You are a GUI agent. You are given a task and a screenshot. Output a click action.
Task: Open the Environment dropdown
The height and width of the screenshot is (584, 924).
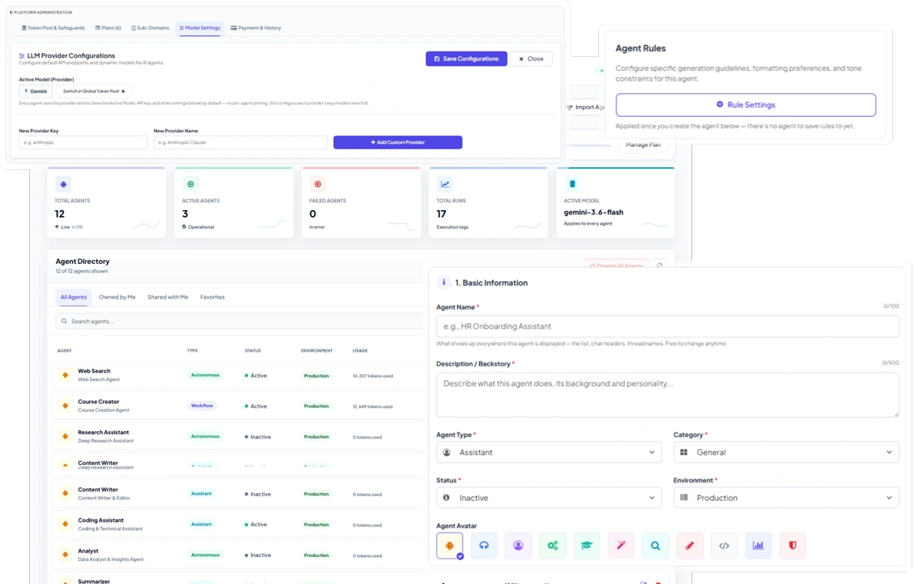pyautogui.click(x=786, y=498)
